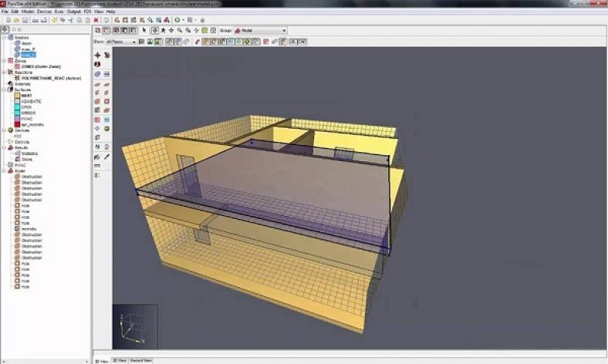Switch to the 2D View tab
Screen dimensions: 608x364
[120, 360]
